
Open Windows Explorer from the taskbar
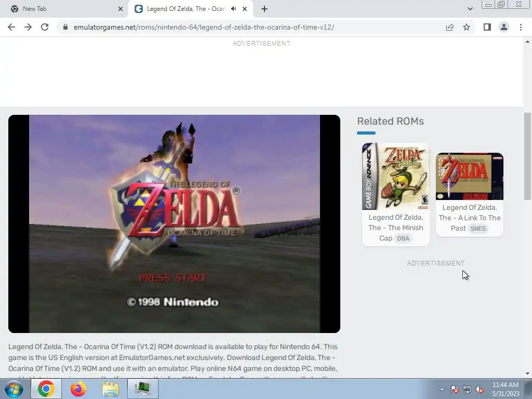[111, 389]
